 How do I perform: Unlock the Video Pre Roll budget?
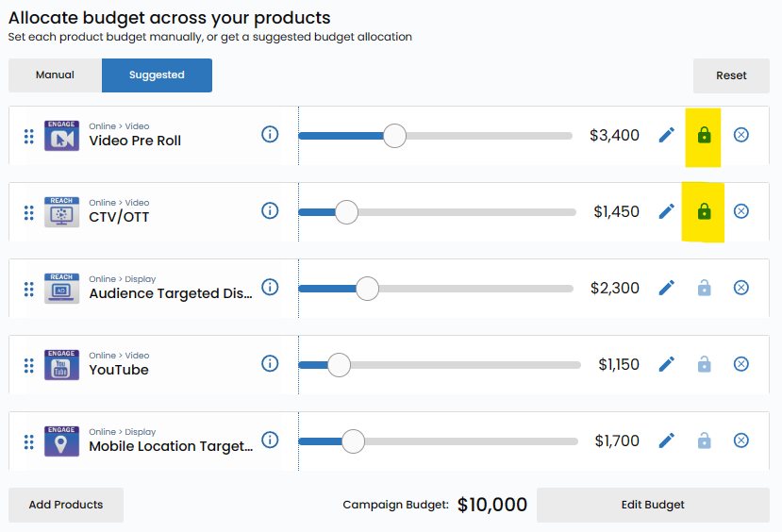coord(704,135)
